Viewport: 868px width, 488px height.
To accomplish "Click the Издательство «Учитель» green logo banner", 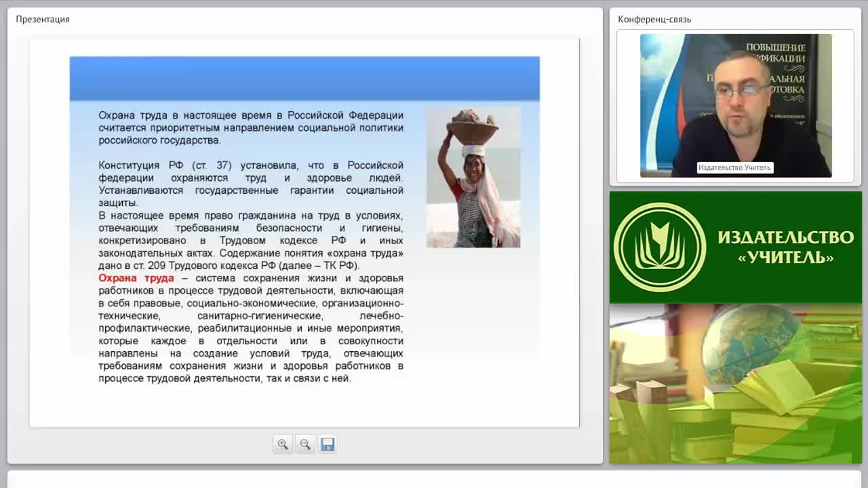I will pyautogui.click(x=736, y=247).
